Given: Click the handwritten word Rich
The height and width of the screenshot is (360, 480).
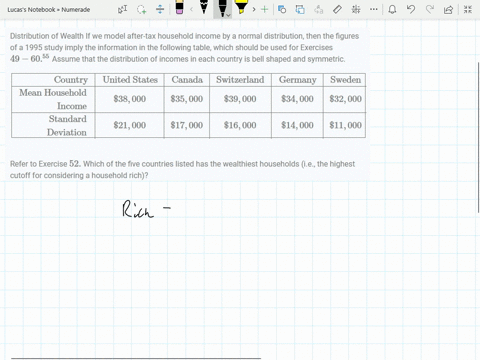Looking at the screenshot, I should pyautogui.click(x=138, y=209).
